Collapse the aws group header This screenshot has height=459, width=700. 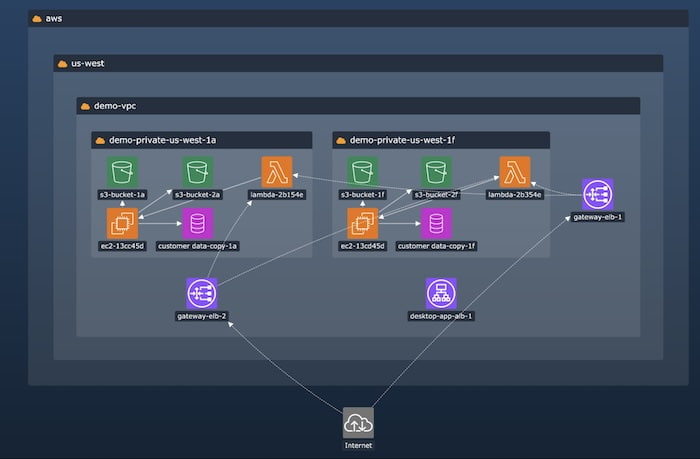[x=358, y=19]
